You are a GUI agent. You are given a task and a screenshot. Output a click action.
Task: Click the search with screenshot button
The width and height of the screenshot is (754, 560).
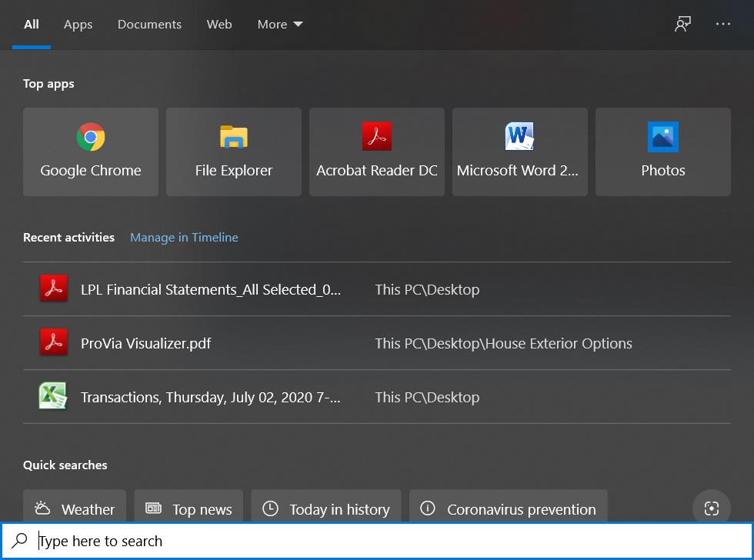711,508
